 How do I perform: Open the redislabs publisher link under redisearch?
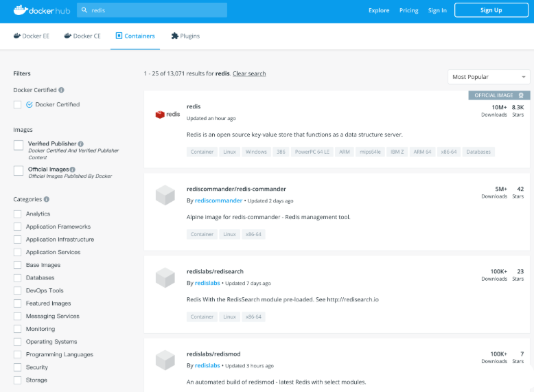(207, 283)
